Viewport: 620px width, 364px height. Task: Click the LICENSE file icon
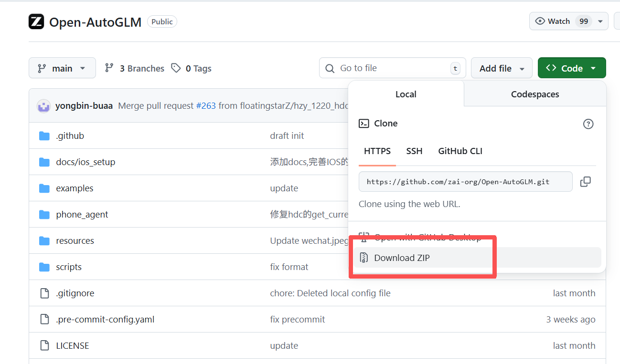[x=44, y=346]
